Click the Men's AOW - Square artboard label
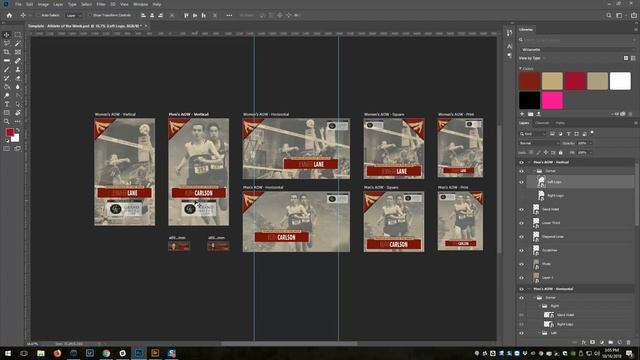The width and height of the screenshot is (640, 360). pos(380,188)
